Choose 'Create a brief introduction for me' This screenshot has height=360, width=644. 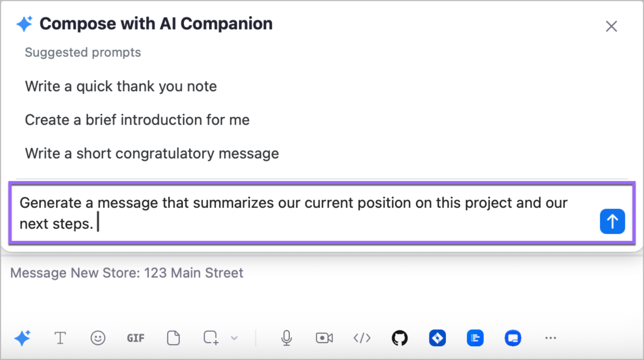click(138, 120)
